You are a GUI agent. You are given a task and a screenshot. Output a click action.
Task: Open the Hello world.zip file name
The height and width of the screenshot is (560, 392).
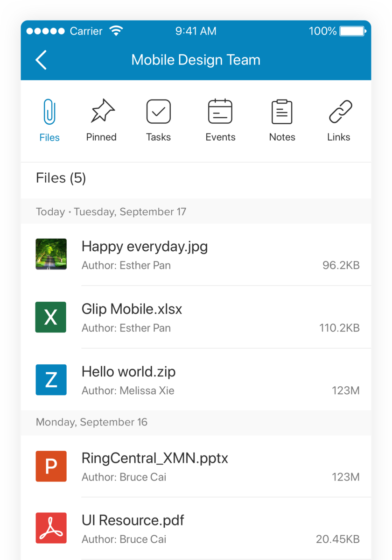[x=128, y=372]
